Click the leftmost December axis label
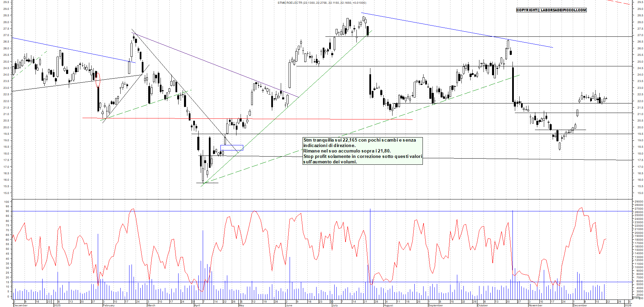This screenshot has width=644, height=307. [20, 305]
